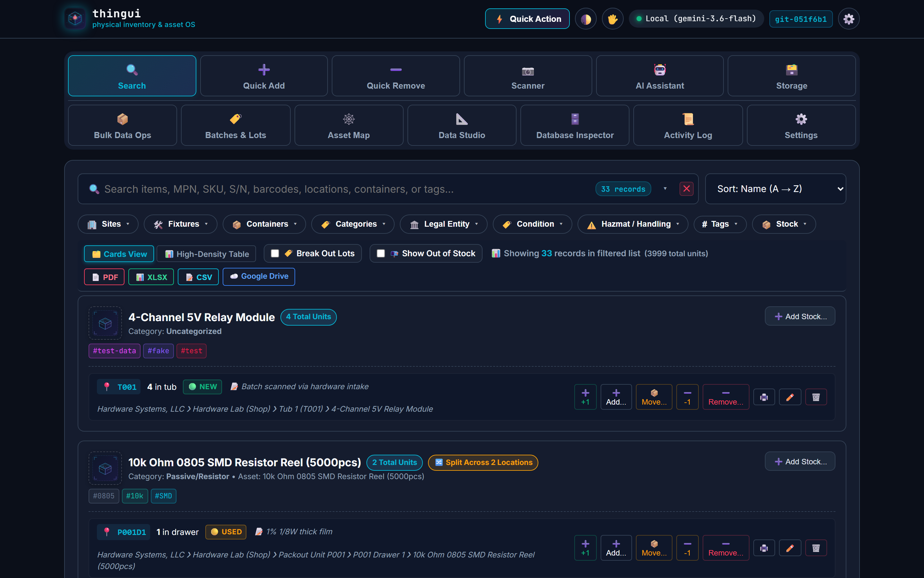
Task: Decrement T001 quantity with -1
Action: tap(687, 397)
